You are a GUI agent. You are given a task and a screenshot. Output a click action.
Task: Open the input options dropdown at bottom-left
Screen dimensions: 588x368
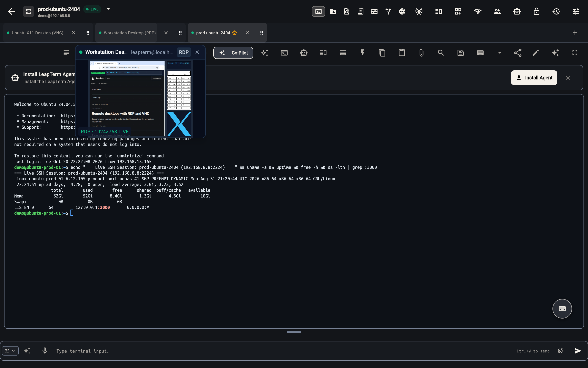click(10, 351)
